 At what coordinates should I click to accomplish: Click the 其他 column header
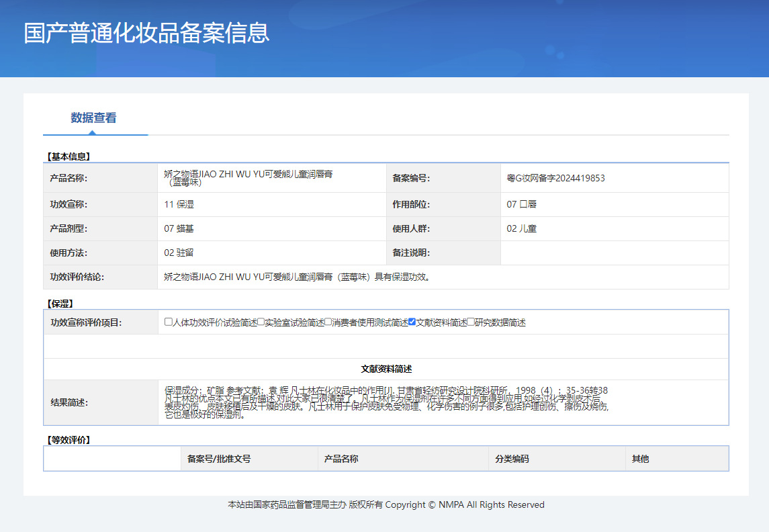[640, 459]
